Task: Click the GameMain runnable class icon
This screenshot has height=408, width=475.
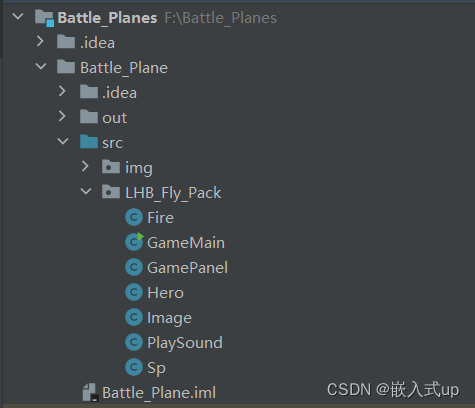Action: tap(134, 242)
